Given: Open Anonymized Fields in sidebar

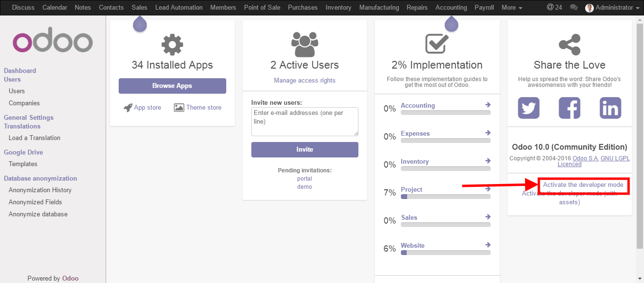Looking at the screenshot, I should tap(35, 202).
